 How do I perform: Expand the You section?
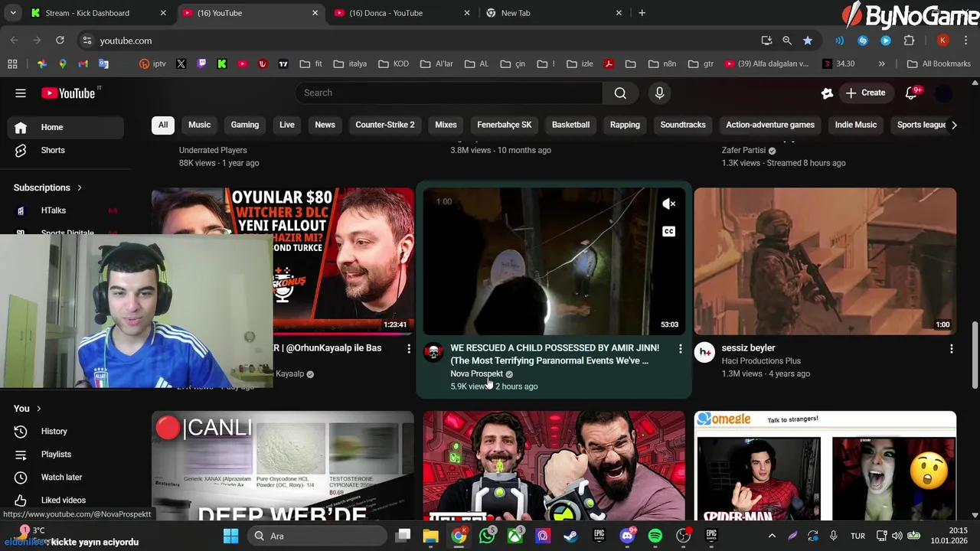28,409
